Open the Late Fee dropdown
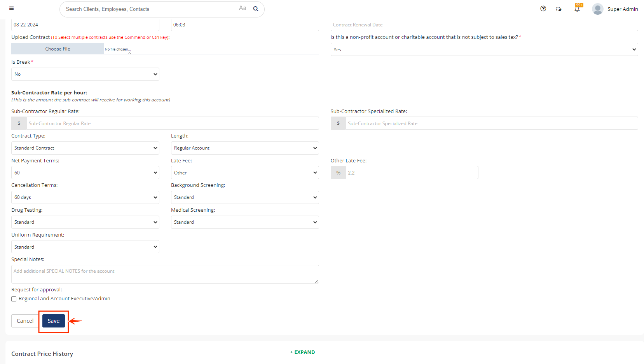This screenshot has height=364, width=644. (x=245, y=173)
